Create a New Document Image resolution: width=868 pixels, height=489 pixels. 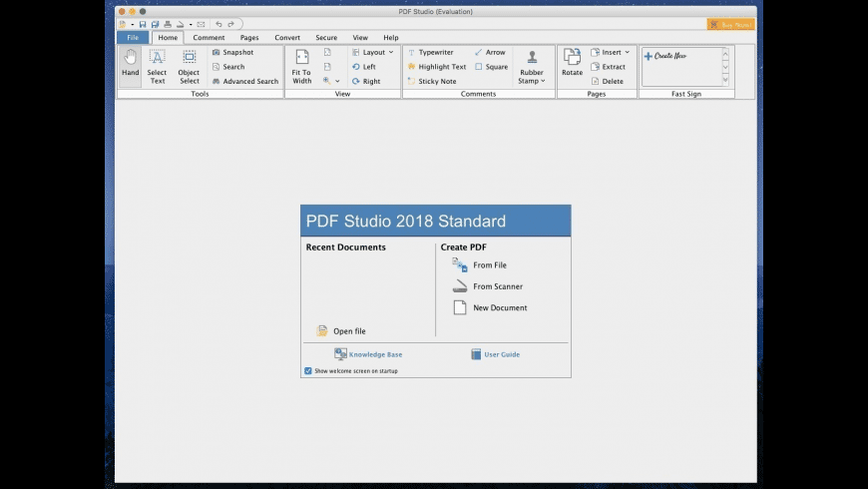[490, 308]
